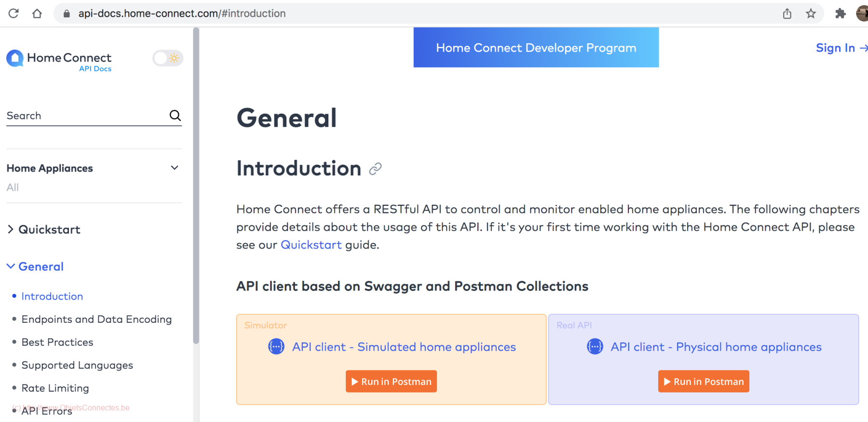The width and height of the screenshot is (868, 422).
Task: Click the browser address bar URL
Action: (182, 13)
